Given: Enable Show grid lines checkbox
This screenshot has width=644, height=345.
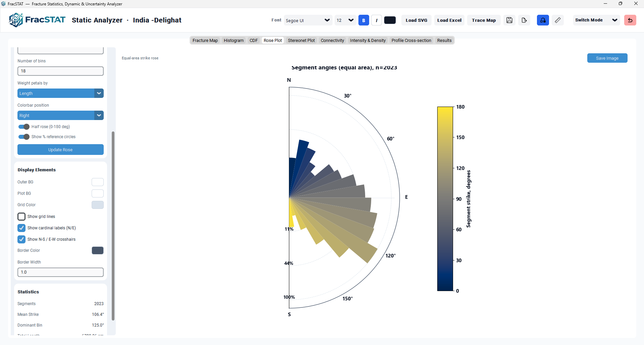Looking at the screenshot, I should click(x=21, y=217).
